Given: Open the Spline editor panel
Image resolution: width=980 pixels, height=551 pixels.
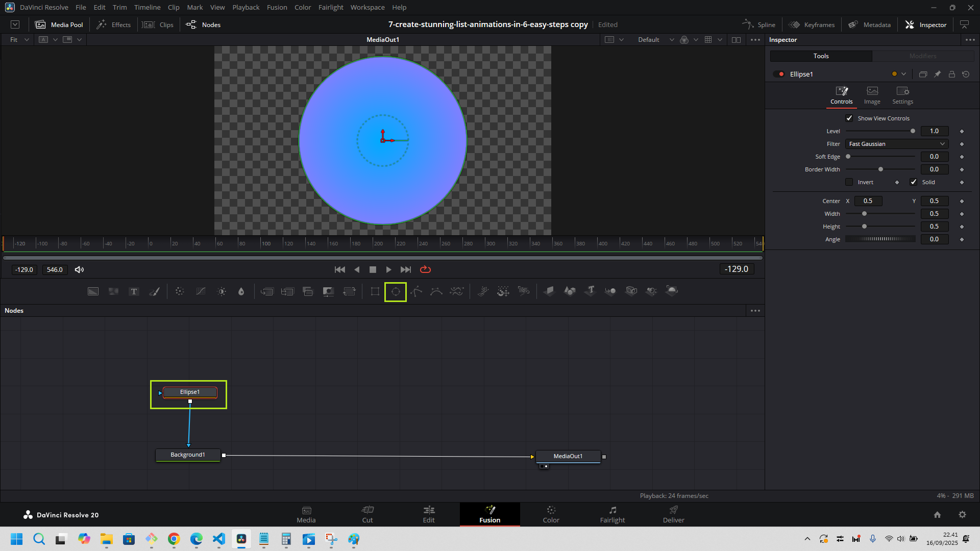Looking at the screenshot, I should 759,24.
